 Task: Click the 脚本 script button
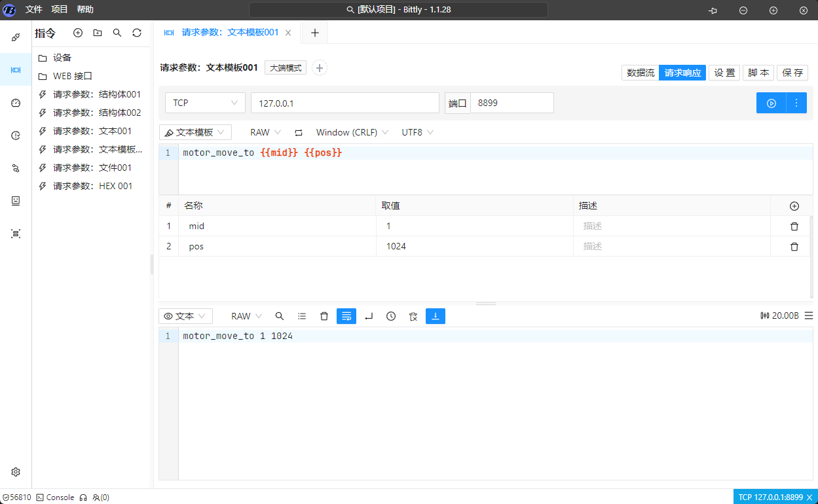tap(758, 73)
